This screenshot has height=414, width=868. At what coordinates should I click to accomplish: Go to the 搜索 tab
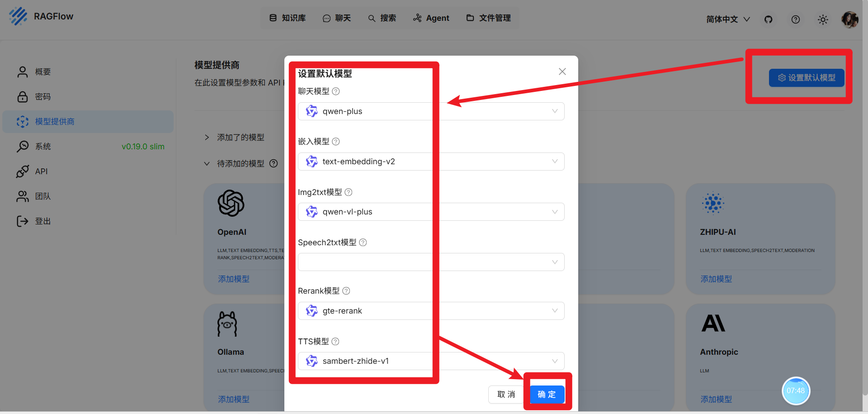pyautogui.click(x=382, y=18)
